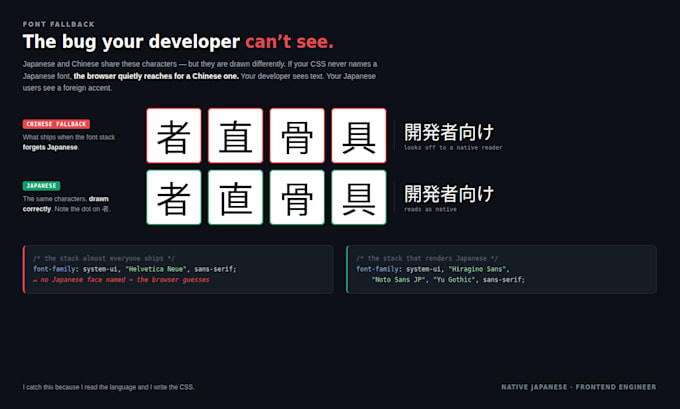Click the bold text 'forgets Japanese'
The image size is (680, 409).
50,147
